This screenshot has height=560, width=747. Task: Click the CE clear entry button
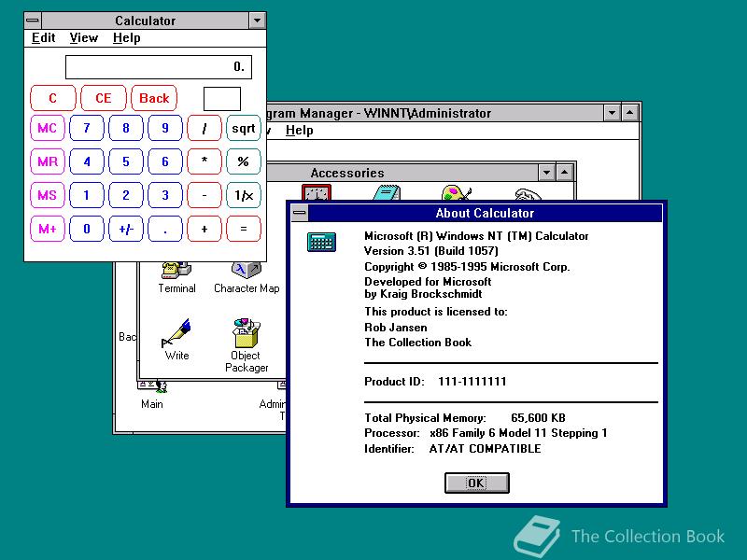(104, 98)
